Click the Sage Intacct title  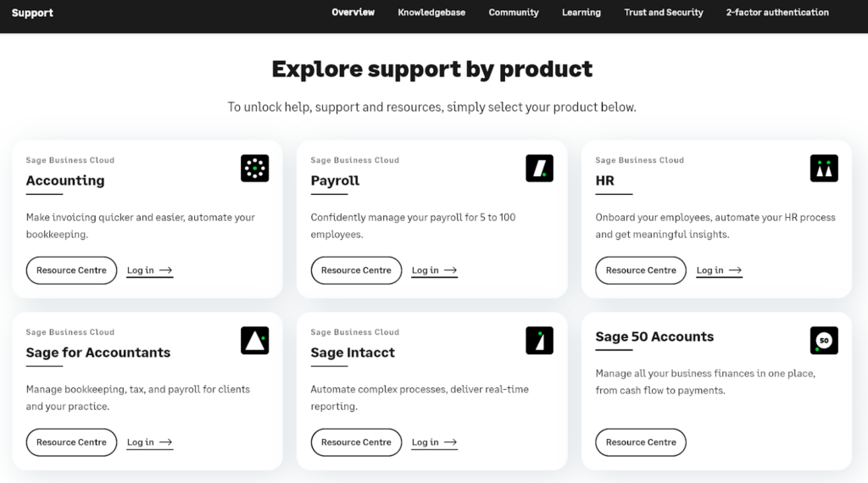[x=353, y=353]
